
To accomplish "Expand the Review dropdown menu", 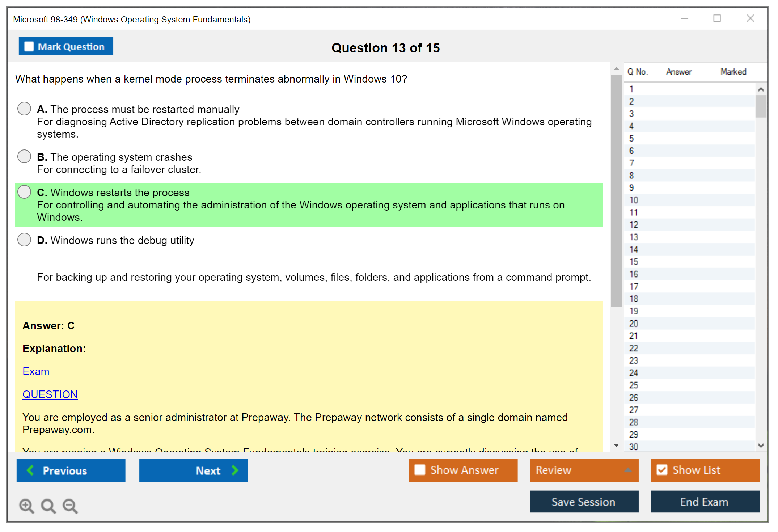I will (628, 470).
